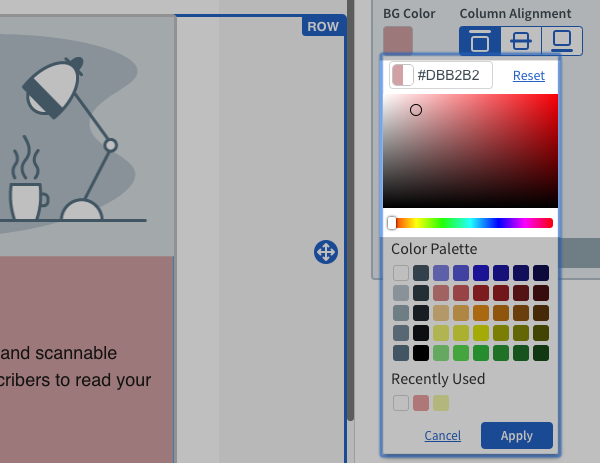Select the darkest olive swatch in the yellow row
The height and width of the screenshot is (463, 600).
click(541, 333)
